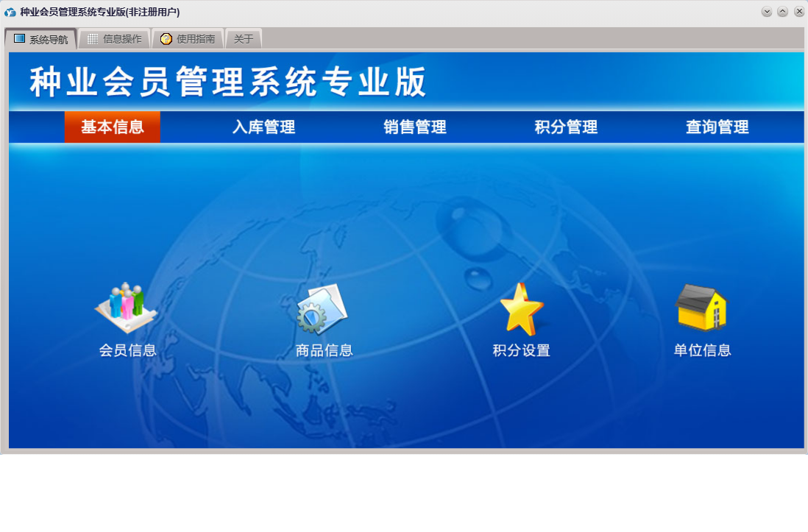
Task: Click the 单位信息 label
Action: 702,350
